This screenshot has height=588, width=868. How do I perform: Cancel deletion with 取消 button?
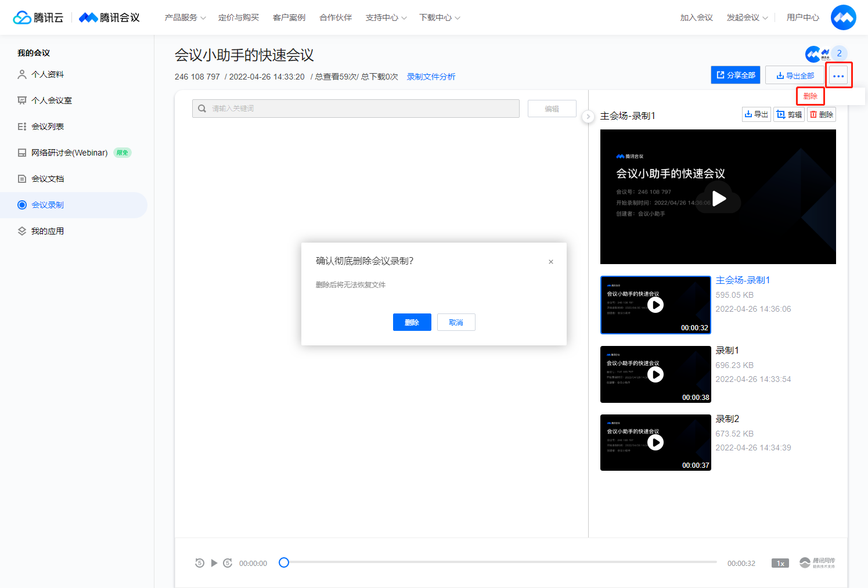456,322
